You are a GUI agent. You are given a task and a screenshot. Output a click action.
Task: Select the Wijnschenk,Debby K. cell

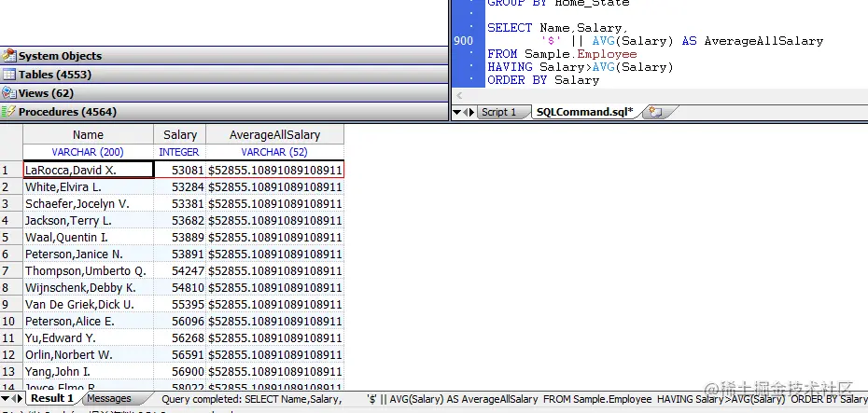click(88, 287)
